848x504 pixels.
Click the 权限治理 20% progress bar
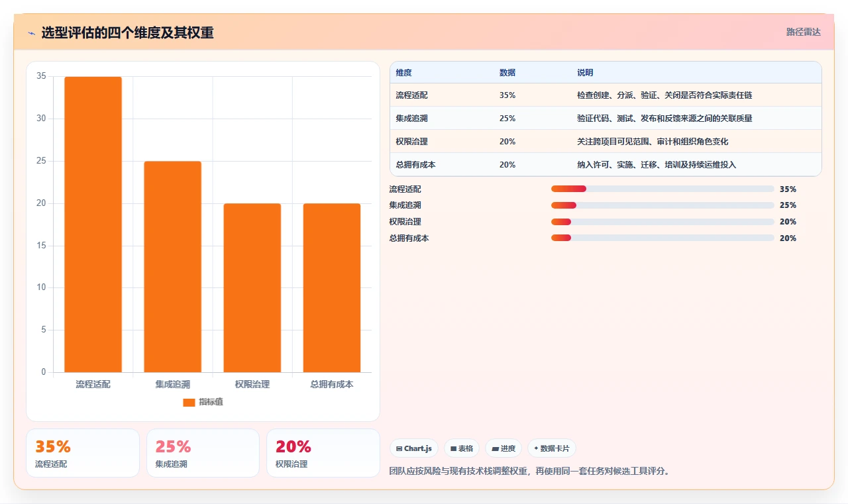[662, 222]
